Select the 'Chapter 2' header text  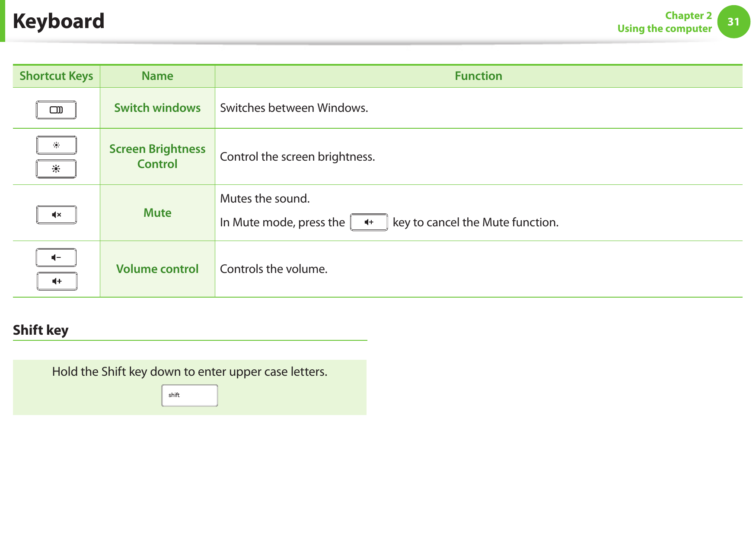(x=688, y=16)
